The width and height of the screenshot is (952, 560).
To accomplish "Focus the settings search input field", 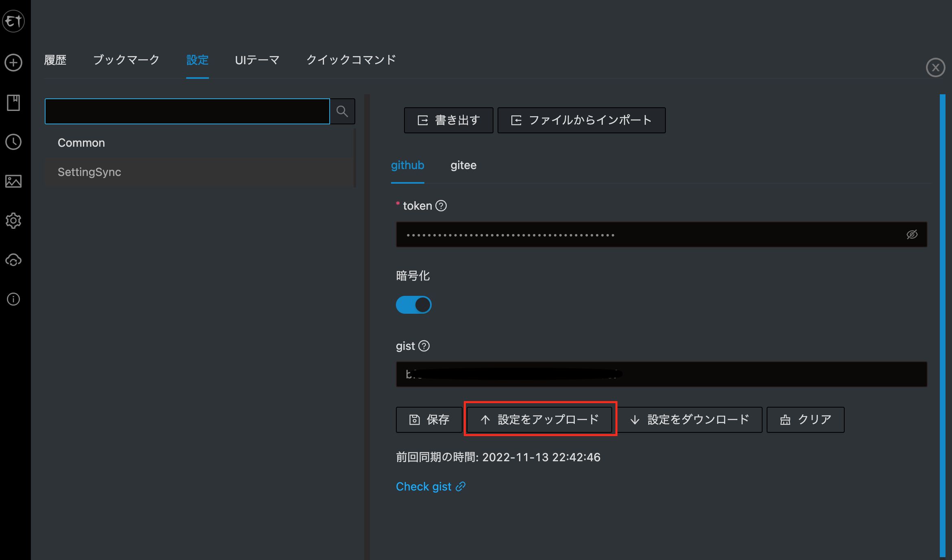I will point(187,111).
